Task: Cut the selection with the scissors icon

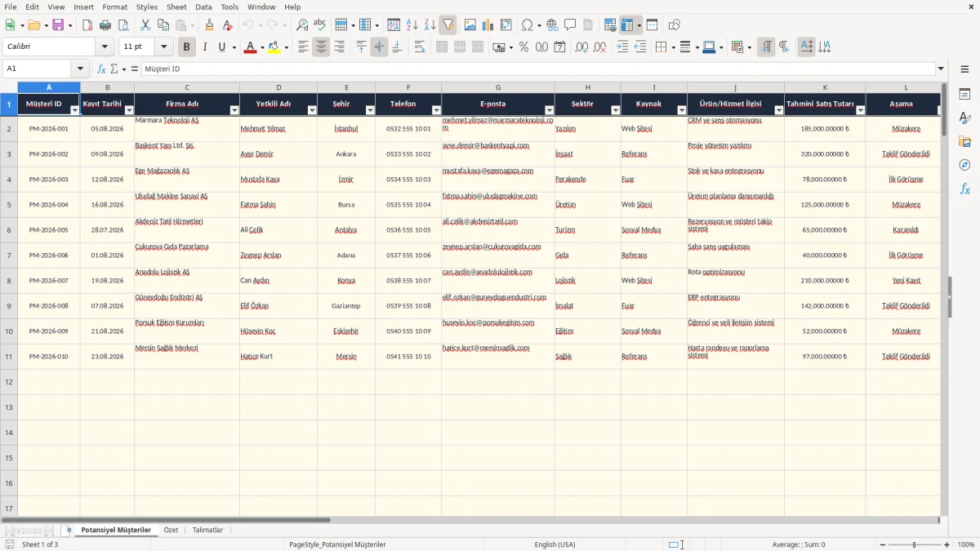Action: pos(145,25)
